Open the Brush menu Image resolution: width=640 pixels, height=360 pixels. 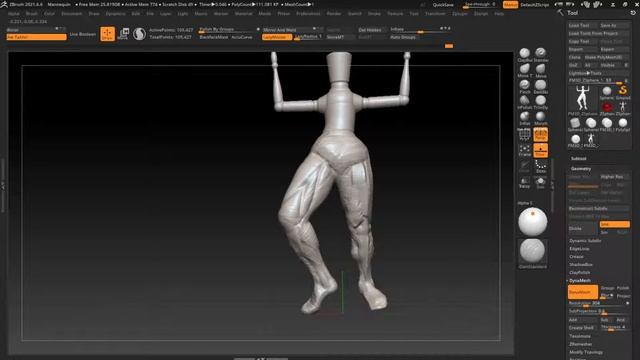31,13
